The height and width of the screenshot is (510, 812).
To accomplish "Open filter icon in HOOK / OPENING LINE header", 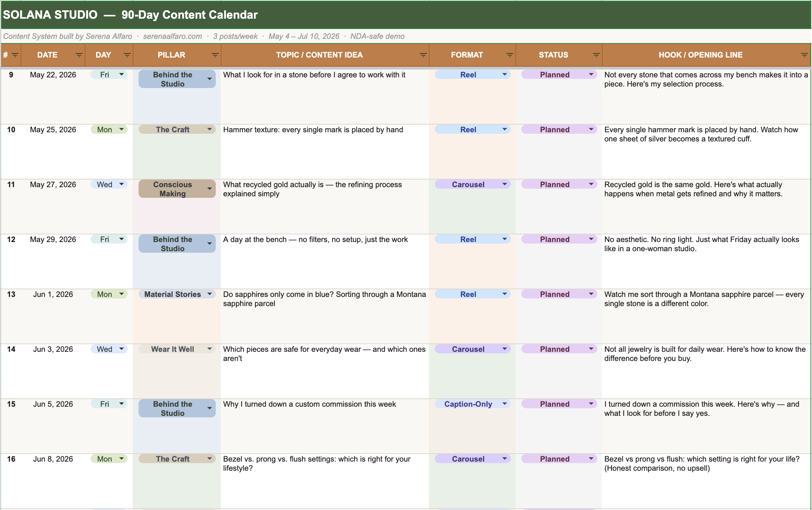I will click(804, 55).
